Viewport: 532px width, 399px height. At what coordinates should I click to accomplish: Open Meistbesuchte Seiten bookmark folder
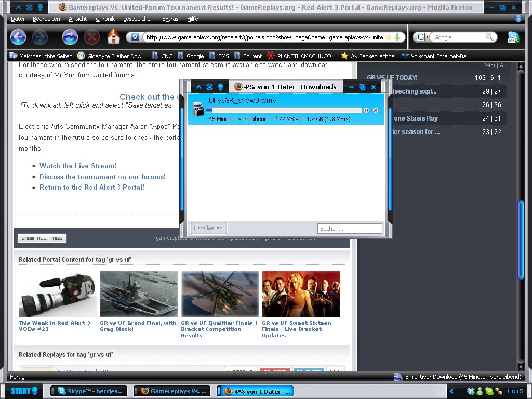click(x=41, y=56)
